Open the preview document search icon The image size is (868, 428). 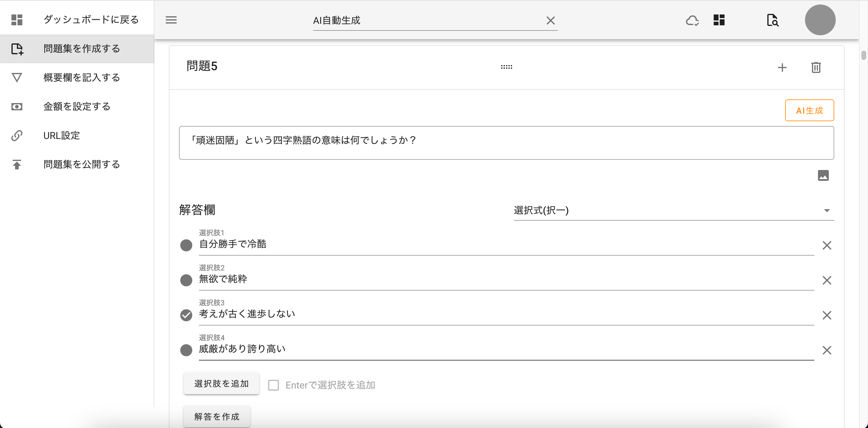pos(772,20)
